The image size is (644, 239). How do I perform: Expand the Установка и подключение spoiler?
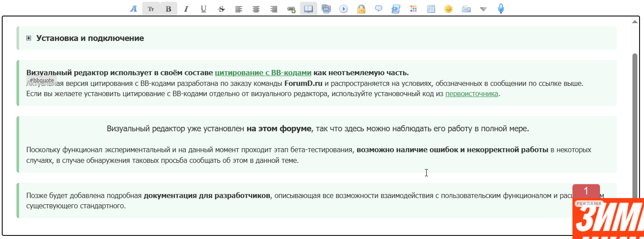coord(29,38)
